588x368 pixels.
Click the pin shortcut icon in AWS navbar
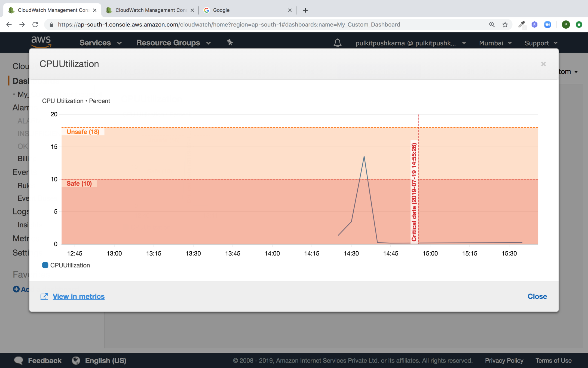pos(230,43)
